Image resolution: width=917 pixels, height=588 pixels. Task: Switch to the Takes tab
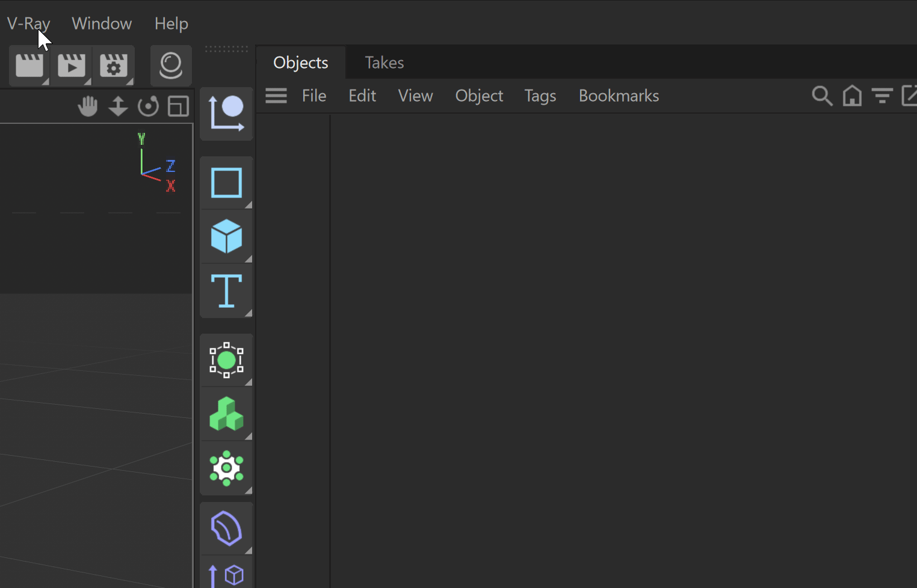384,63
